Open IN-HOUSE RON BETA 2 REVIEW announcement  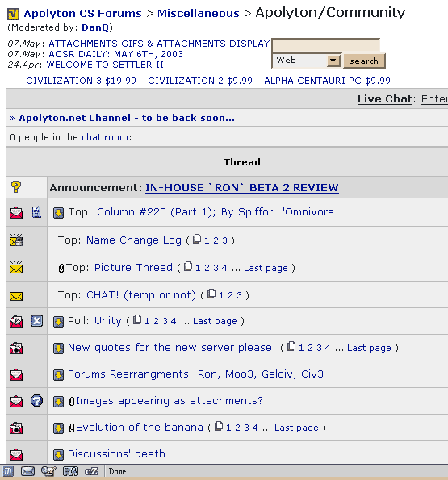tap(242, 187)
